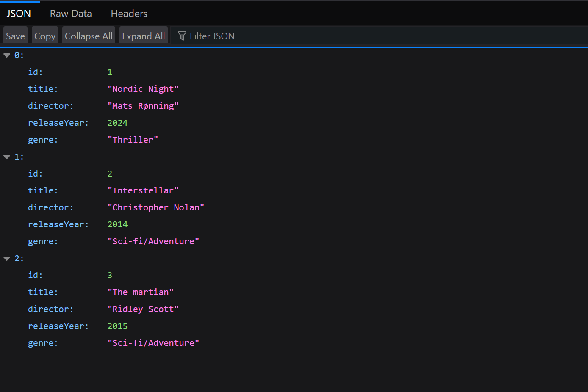This screenshot has width=588, height=392.
Task: Select the title value "The martian"
Action: click(141, 292)
